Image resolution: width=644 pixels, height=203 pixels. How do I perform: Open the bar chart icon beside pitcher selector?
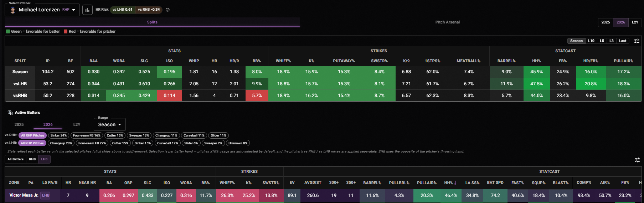87,10
